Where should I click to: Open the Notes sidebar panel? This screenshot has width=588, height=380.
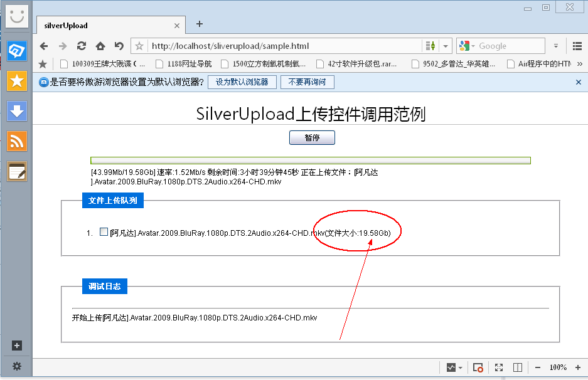(x=16, y=172)
